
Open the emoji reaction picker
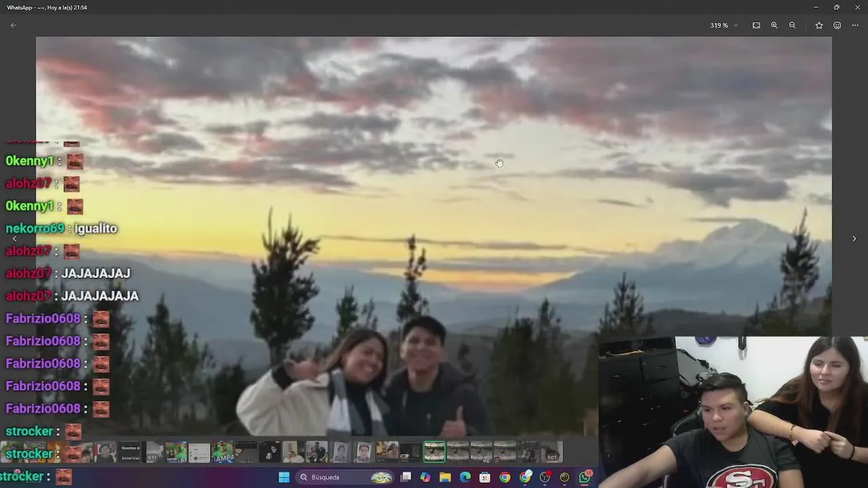(x=837, y=25)
